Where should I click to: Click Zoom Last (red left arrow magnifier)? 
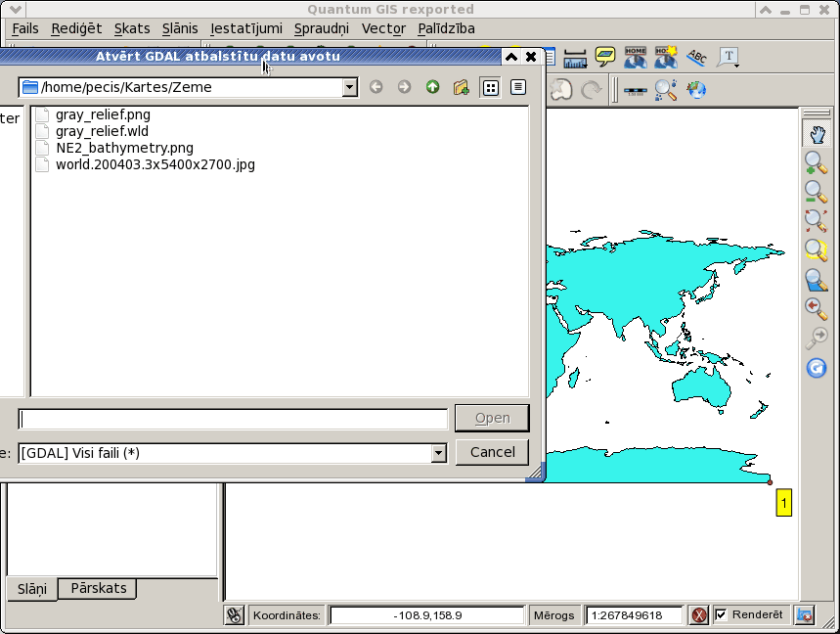pos(816,309)
